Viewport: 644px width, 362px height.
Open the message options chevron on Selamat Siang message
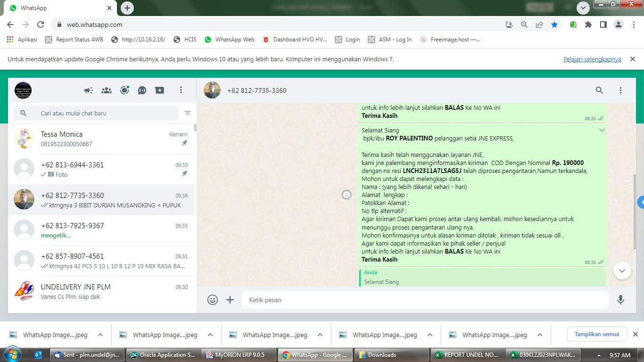click(602, 130)
